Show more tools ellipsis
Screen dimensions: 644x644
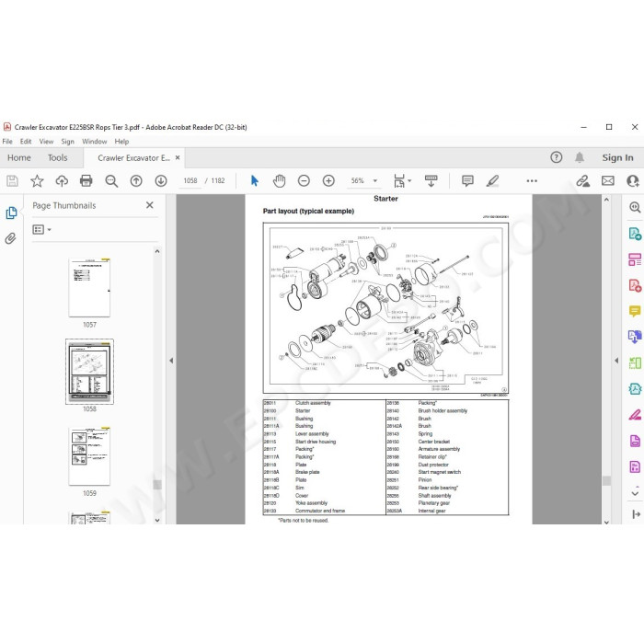pyautogui.click(x=532, y=180)
